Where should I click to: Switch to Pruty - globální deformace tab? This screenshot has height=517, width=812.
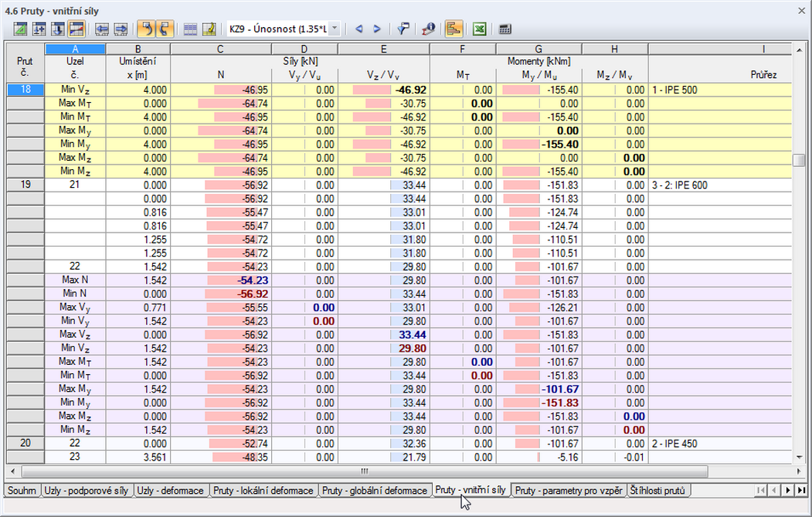375,491
